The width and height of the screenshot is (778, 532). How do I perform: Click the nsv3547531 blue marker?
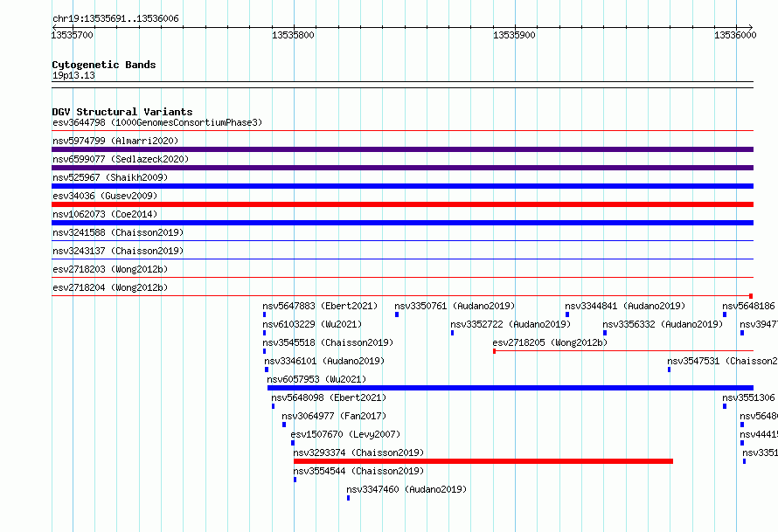tap(670, 370)
